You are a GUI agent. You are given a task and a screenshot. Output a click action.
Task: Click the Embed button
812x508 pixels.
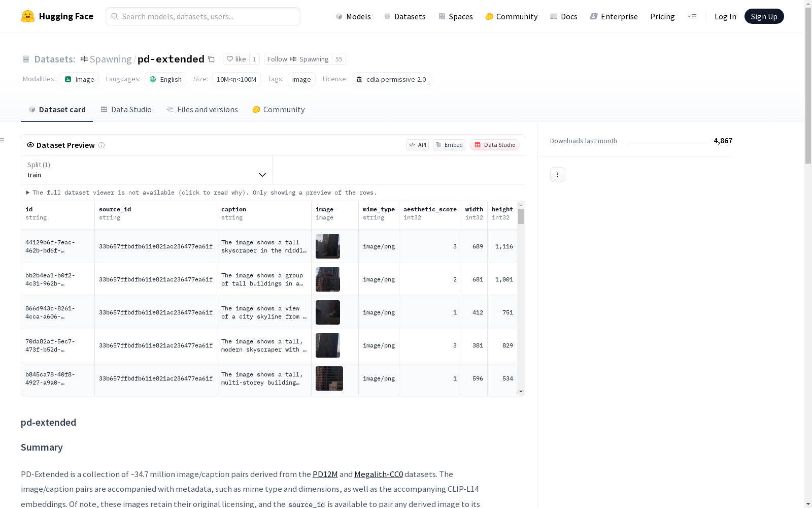(x=449, y=145)
